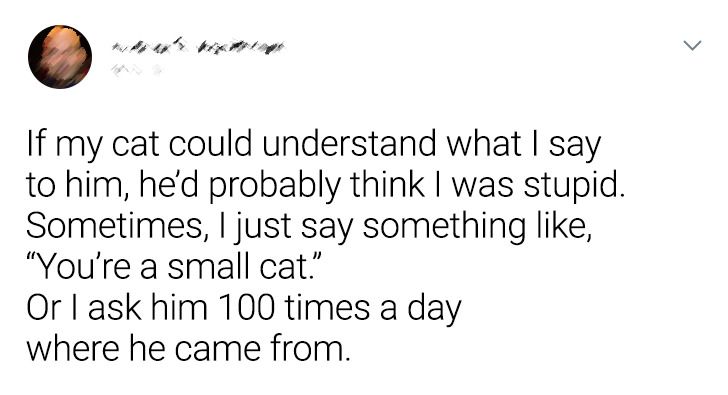
Task: Click the quoted text "You're a small cat."
Action: 173,267
